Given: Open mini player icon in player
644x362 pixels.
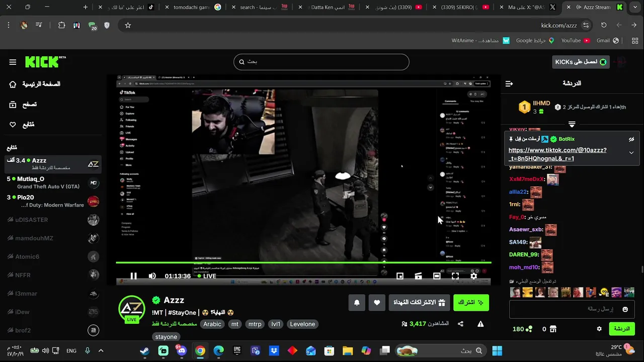Looking at the screenshot, I should tap(400, 276).
